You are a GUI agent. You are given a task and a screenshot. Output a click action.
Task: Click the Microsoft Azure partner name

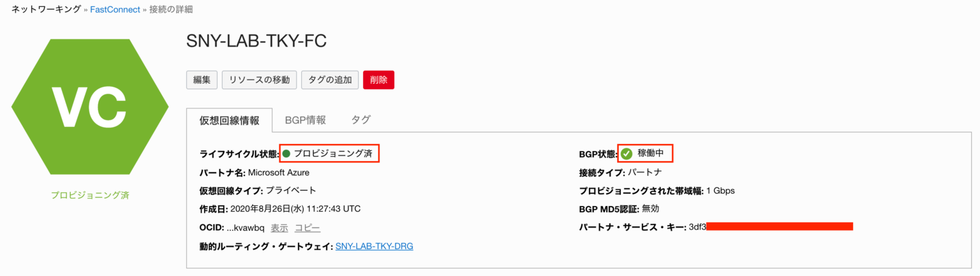click(x=279, y=172)
